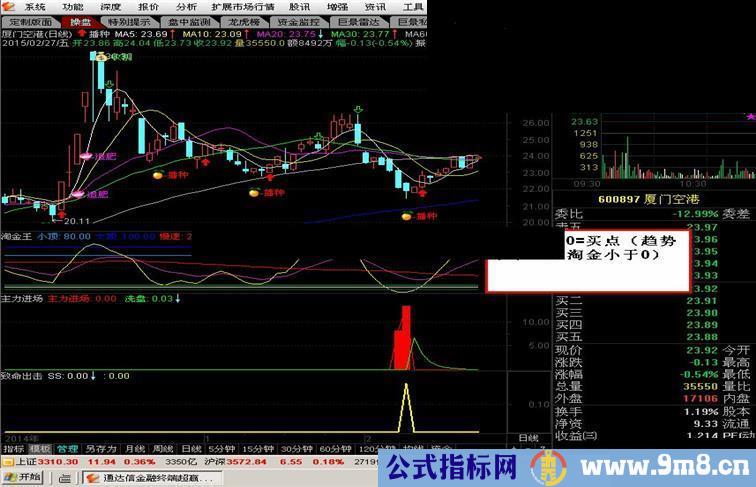Screen dimensions: 756x487
Task: Open the 系统 menu
Action: pos(35,6)
